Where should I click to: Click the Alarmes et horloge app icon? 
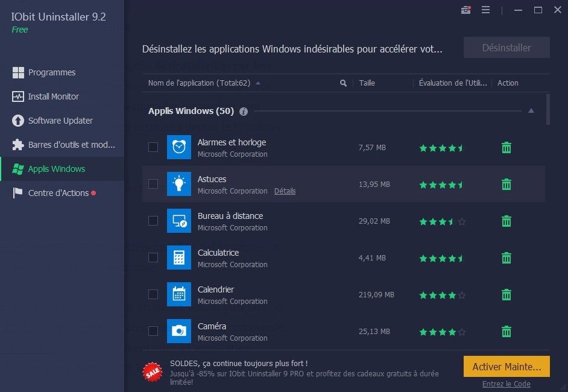click(179, 147)
